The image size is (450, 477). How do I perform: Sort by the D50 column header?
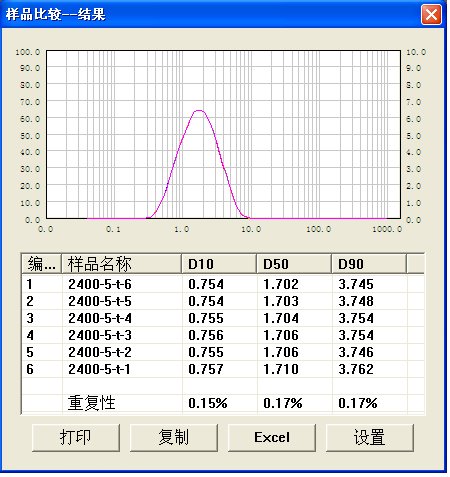coord(294,264)
